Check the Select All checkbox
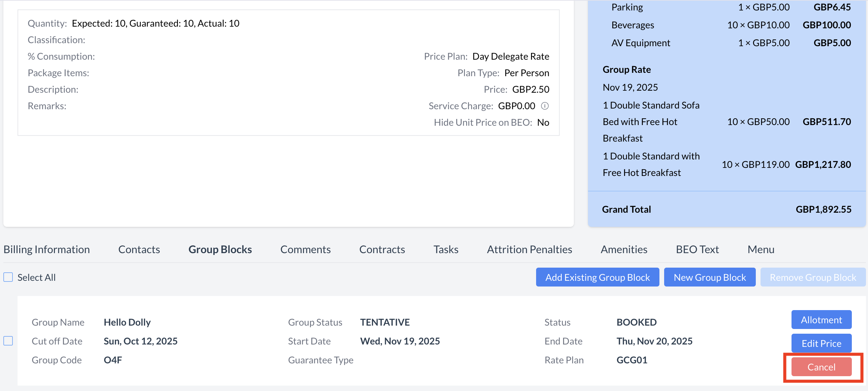 8,277
